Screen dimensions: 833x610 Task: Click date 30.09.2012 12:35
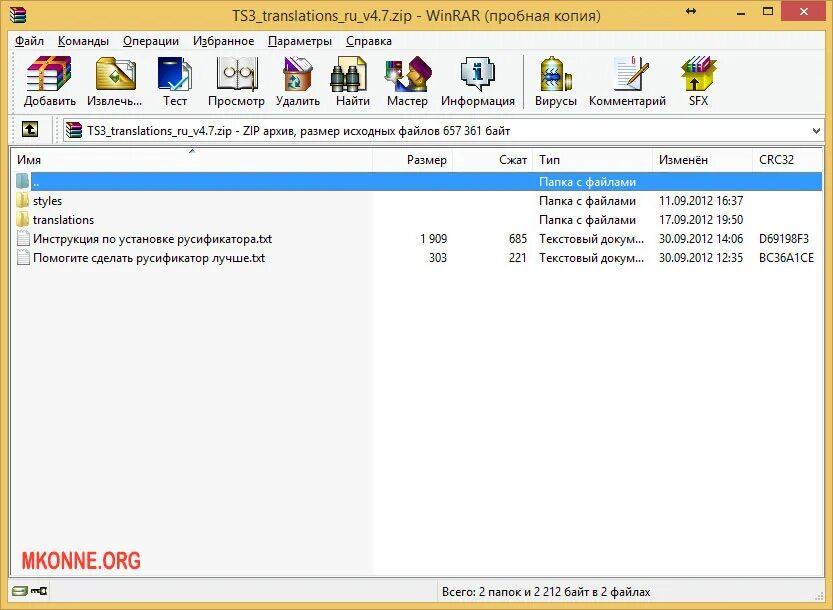coord(701,258)
